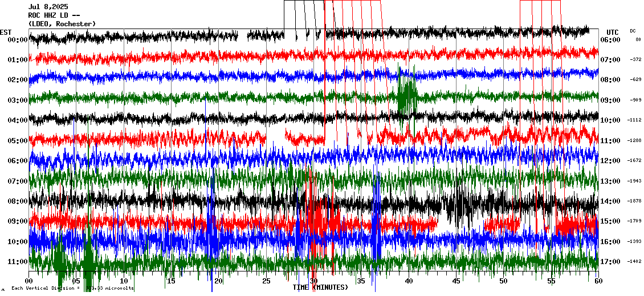Click the DC offset value -1112
This screenshot has height=296, width=644.
pyautogui.click(x=634, y=120)
